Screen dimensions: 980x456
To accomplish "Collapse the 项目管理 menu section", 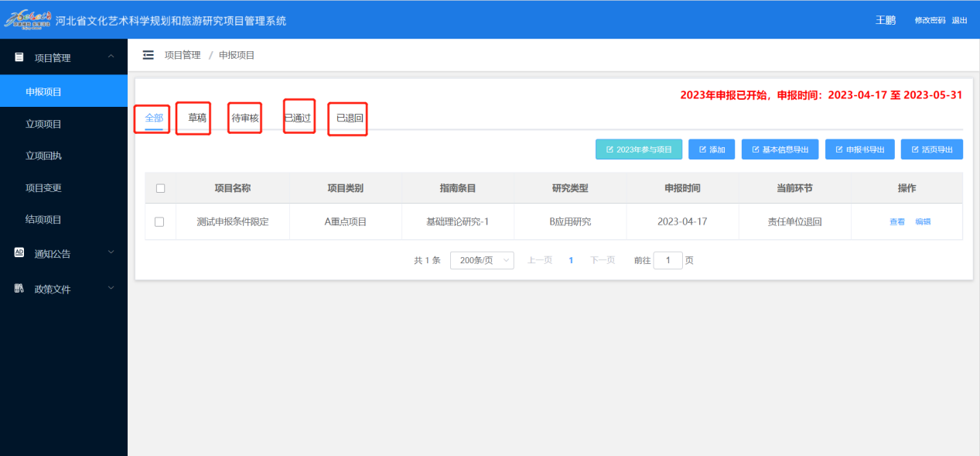I will (111, 57).
